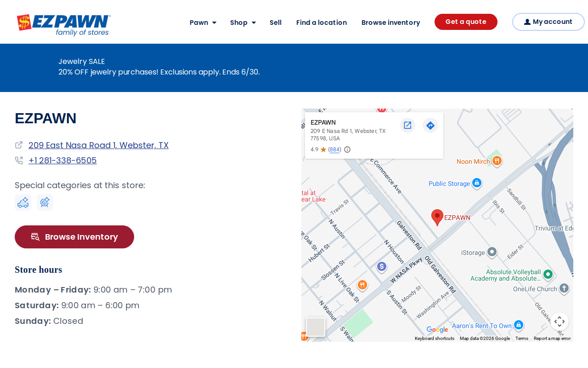Image resolution: width=588 pixels, height=368 pixels.
Task: Select the Aaron's Rent To Own marker
Action: (x=519, y=325)
